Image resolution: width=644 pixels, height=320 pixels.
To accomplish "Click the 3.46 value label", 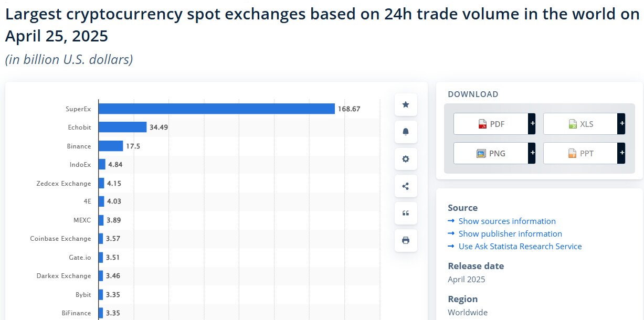I will pos(113,276).
